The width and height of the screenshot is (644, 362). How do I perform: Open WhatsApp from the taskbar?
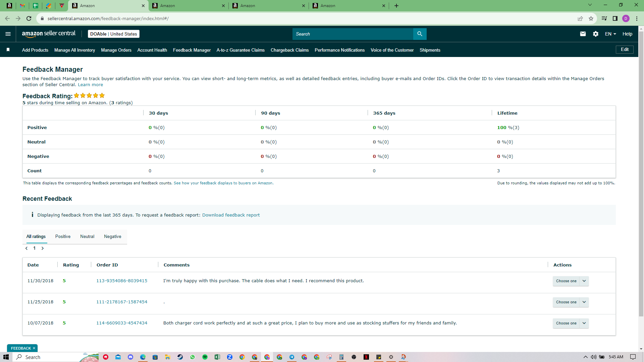click(x=193, y=357)
